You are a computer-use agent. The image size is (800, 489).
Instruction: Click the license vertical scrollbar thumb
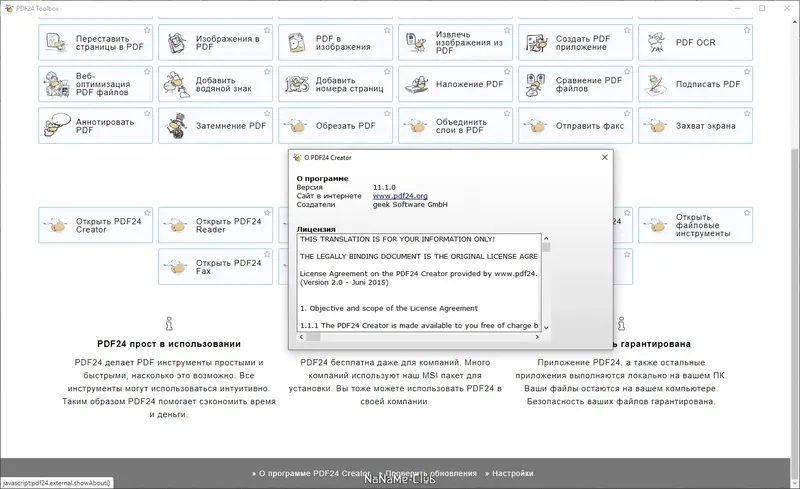point(546,248)
